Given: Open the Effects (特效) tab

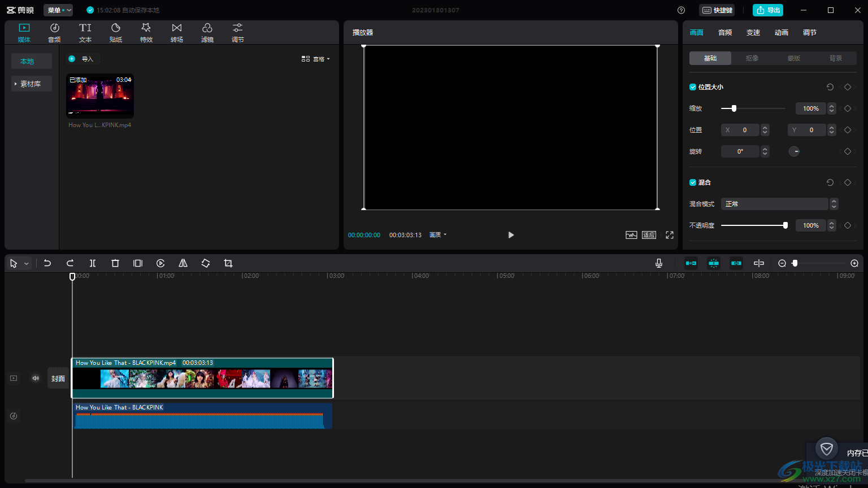Looking at the screenshot, I should (x=146, y=33).
